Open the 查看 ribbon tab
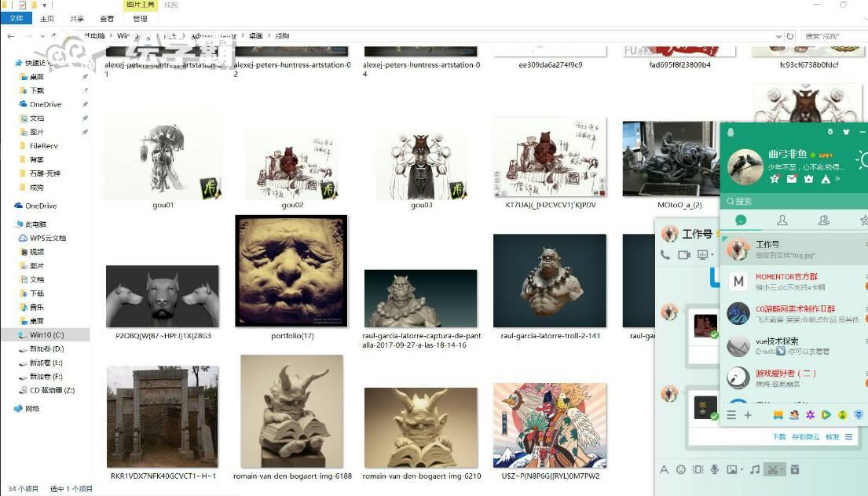The width and height of the screenshot is (868, 496). pyautogui.click(x=107, y=18)
